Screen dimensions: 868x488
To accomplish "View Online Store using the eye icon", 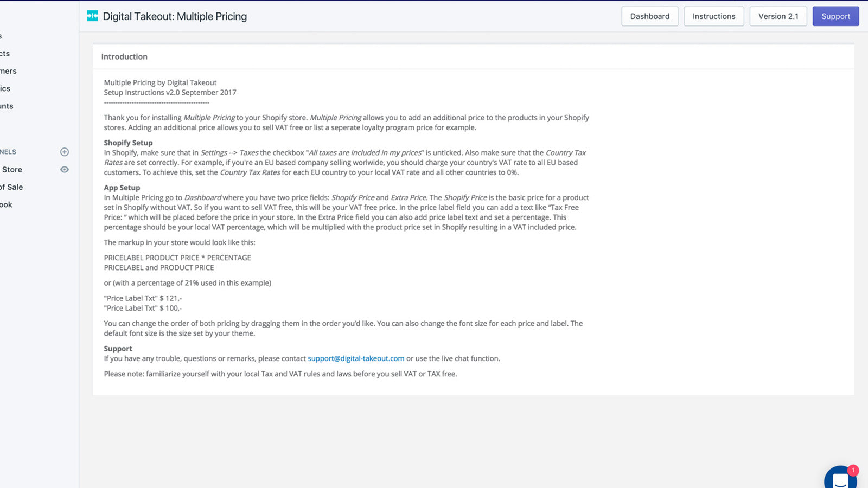I will pyautogui.click(x=65, y=170).
